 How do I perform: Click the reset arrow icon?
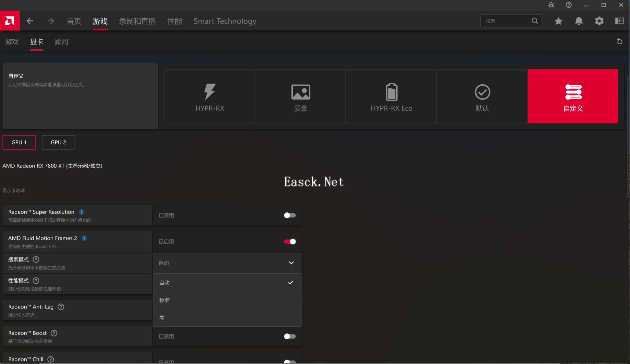pos(619,41)
